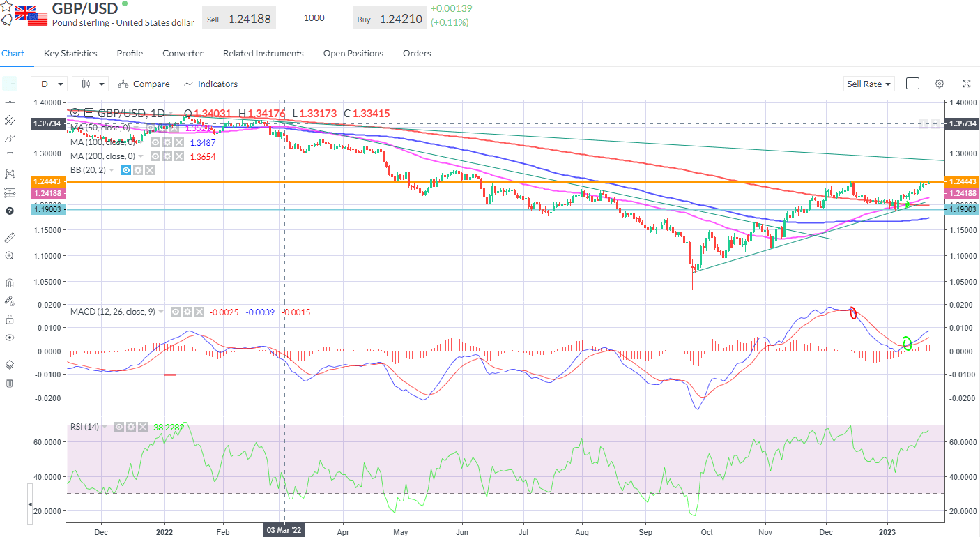The image size is (980, 537).
Task: Remove MACD indicator with X
Action: (x=199, y=312)
